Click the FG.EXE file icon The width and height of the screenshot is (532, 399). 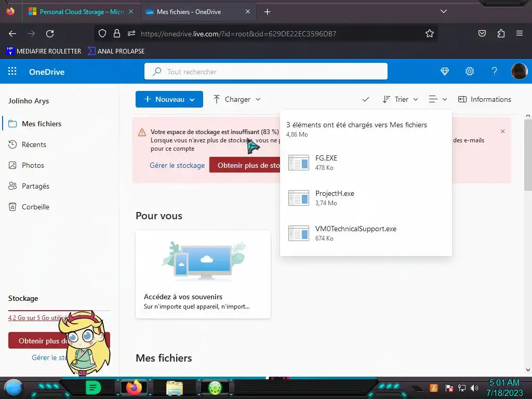coord(299,163)
